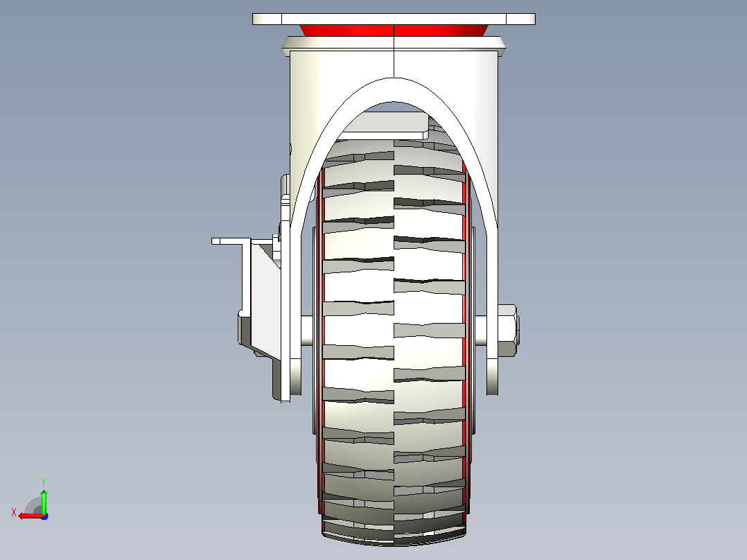This screenshot has height=560, width=747.
Task: Select the hex nut on the wheel axle
Action: point(509,331)
